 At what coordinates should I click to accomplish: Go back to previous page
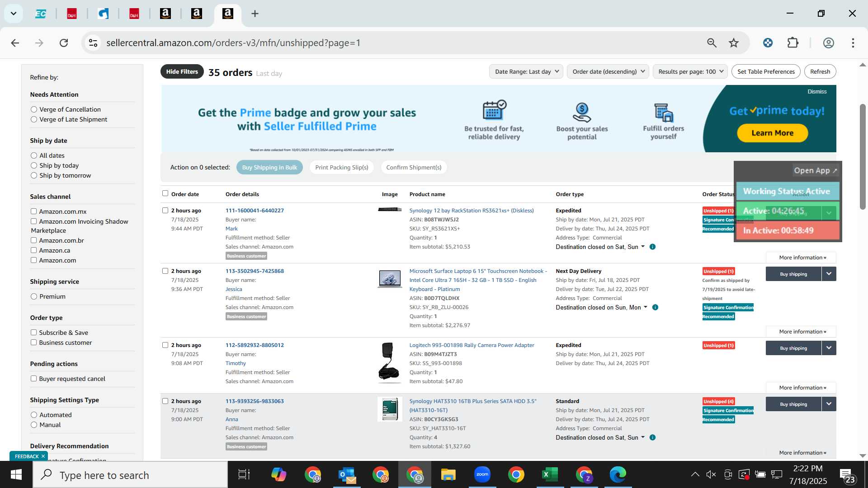(15, 43)
